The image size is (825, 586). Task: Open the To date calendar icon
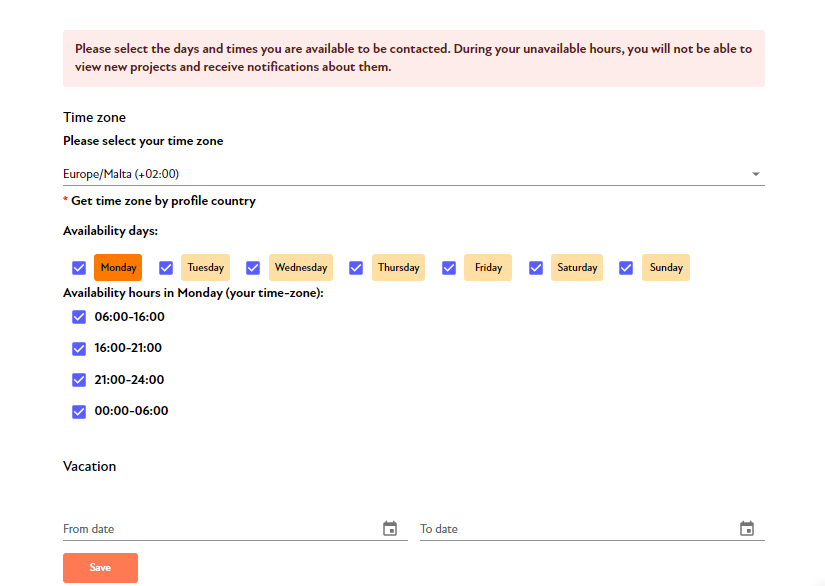[747, 529]
